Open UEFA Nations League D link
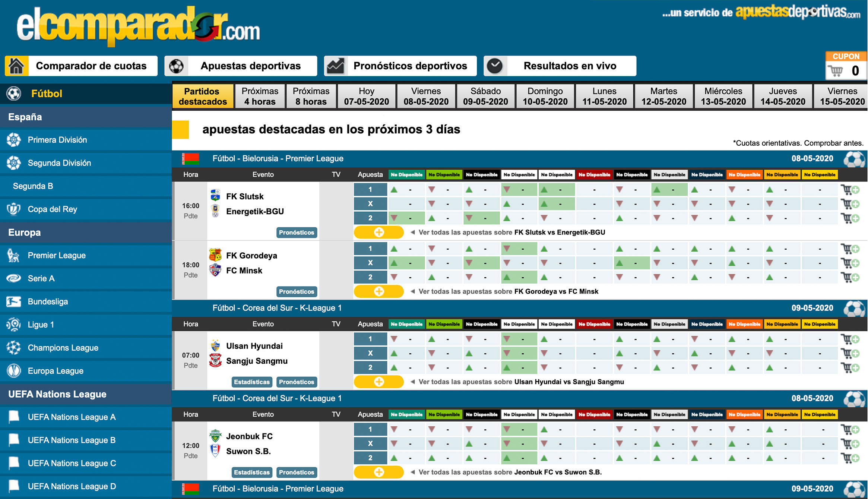 point(86,486)
